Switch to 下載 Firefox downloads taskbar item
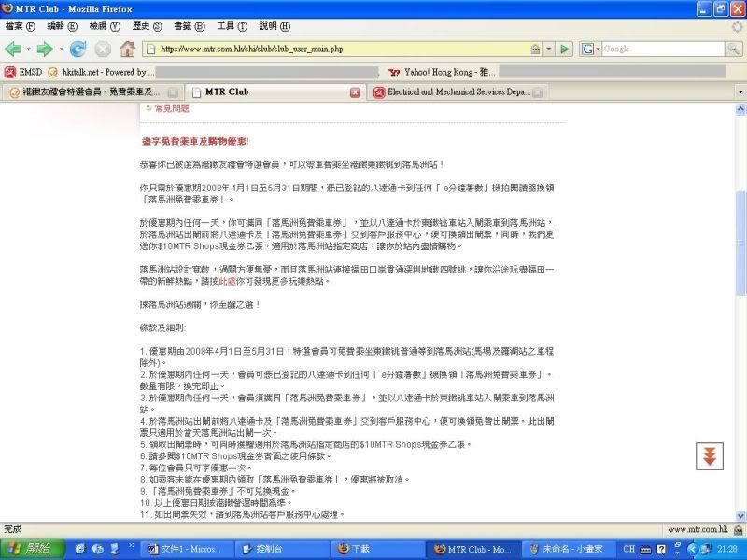The height and width of the screenshot is (560, 747). [378, 549]
